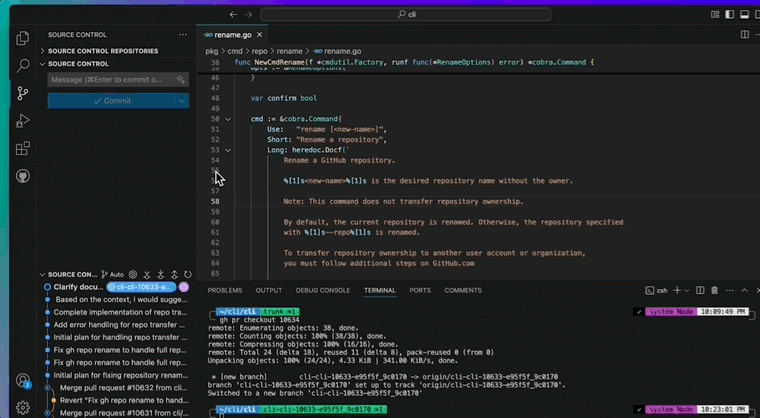Click the Pull icon in graph header
Image resolution: width=760 pixels, height=418 pixels.
coord(160,274)
